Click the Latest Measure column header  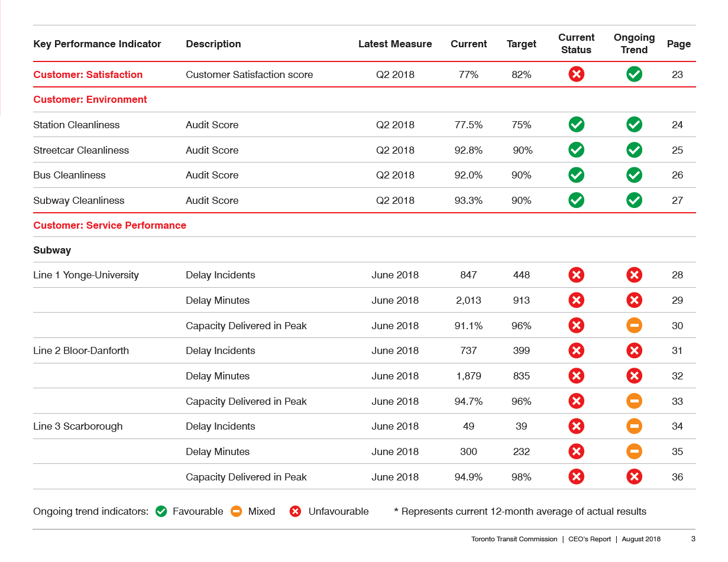click(x=395, y=44)
